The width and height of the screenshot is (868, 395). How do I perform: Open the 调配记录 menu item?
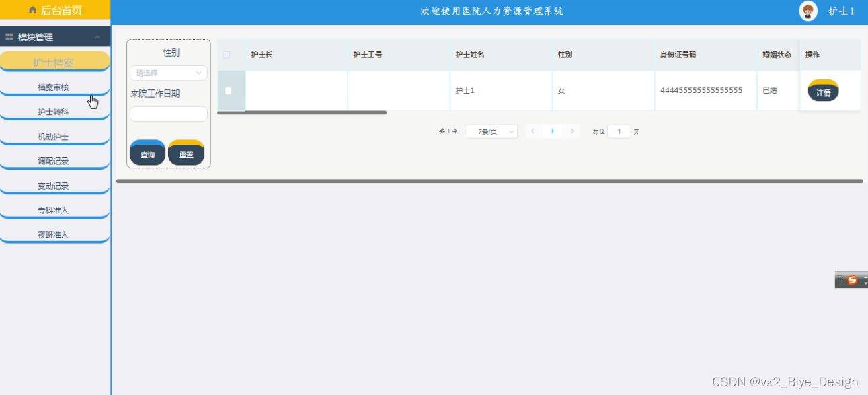pos(54,161)
